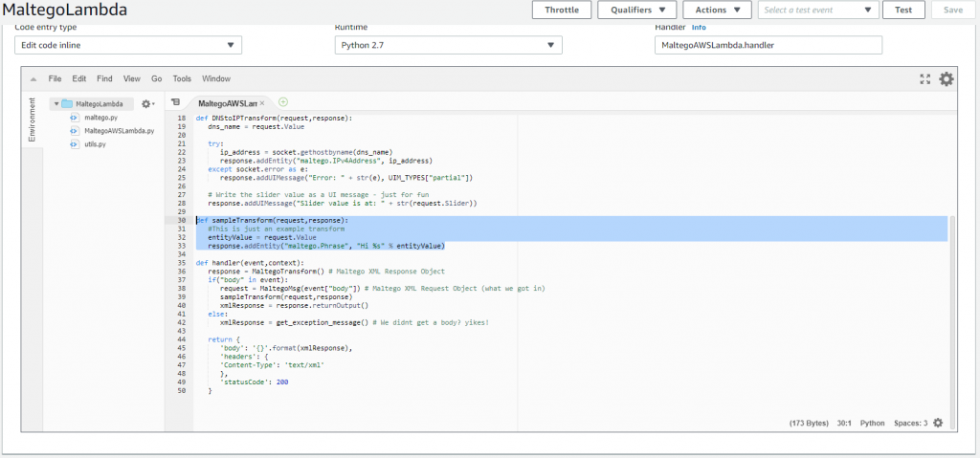Click the Test button
This screenshot has height=458, width=980.
[903, 10]
